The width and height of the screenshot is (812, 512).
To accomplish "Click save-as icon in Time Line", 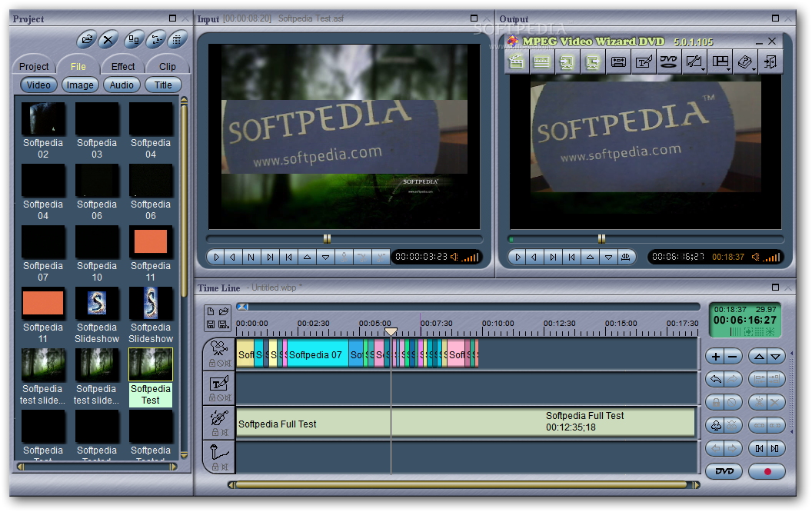I will pos(224,324).
